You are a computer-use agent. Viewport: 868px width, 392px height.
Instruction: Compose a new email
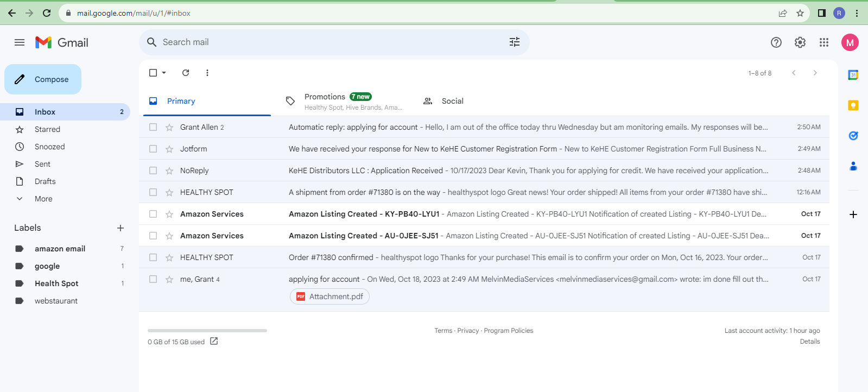(43, 79)
